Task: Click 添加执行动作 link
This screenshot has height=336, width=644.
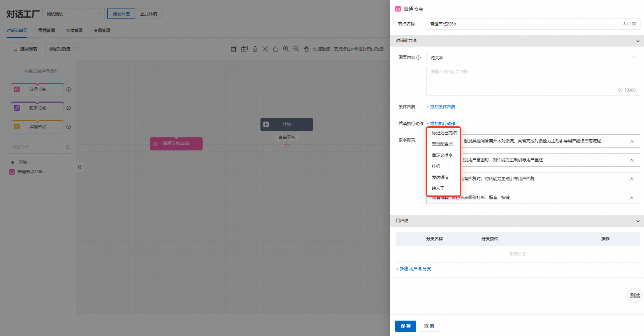Action: pos(441,124)
